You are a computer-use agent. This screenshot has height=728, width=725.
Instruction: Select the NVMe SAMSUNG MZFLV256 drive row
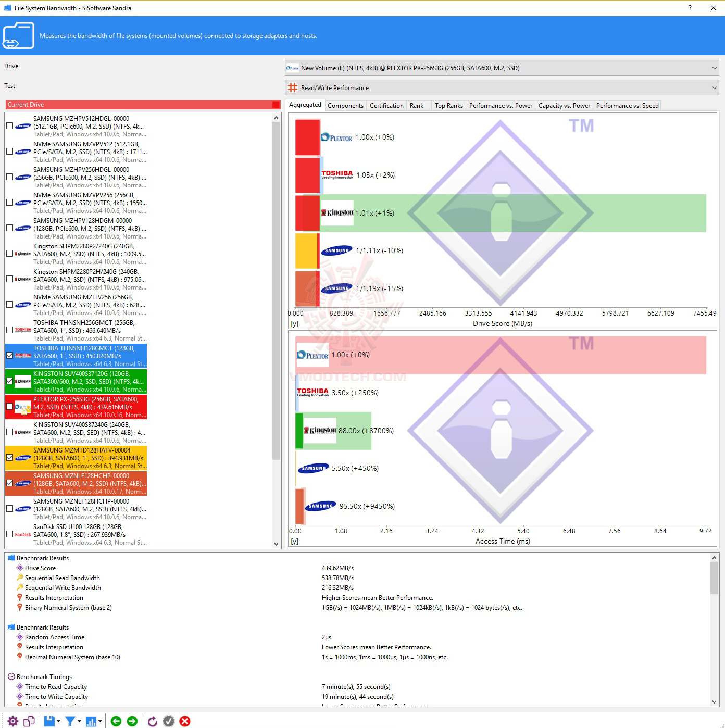[76, 305]
